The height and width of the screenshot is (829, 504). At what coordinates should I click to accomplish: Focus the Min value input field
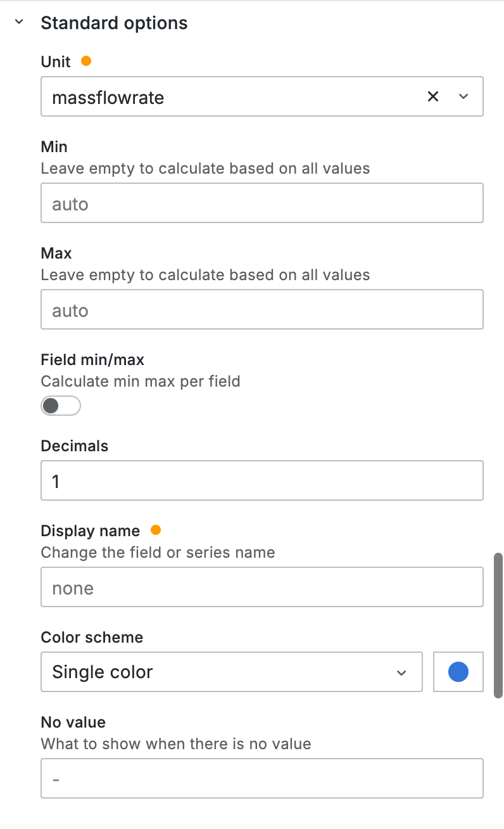261,203
